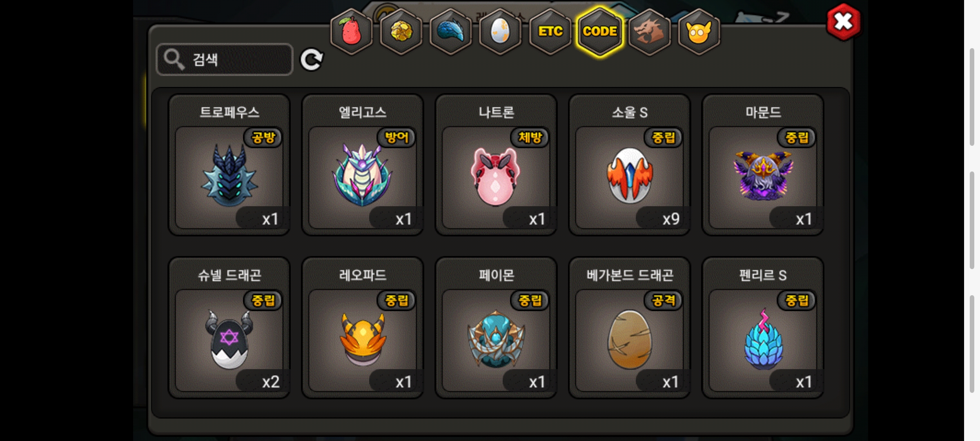Click the 검색 search input field
The image size is (980, 441).
[225, 60]
